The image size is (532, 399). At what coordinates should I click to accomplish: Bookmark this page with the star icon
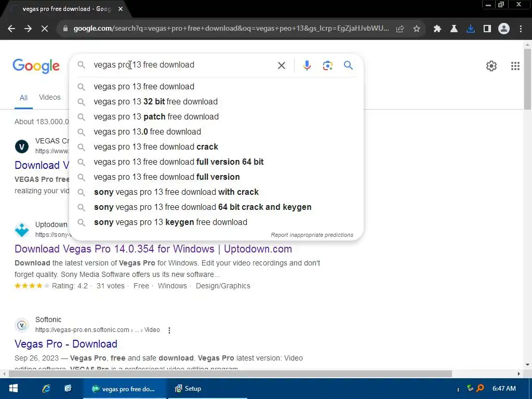coord(417,29)
